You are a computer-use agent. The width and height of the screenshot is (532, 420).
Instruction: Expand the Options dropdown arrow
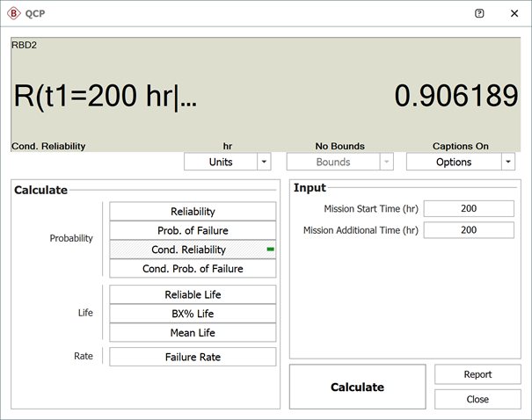[x=507, y=162]
